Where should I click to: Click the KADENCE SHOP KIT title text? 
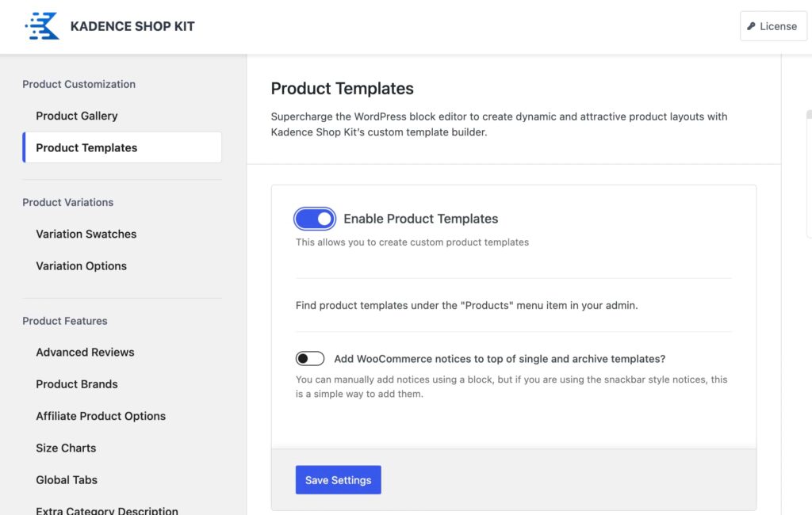click(132, 26)
